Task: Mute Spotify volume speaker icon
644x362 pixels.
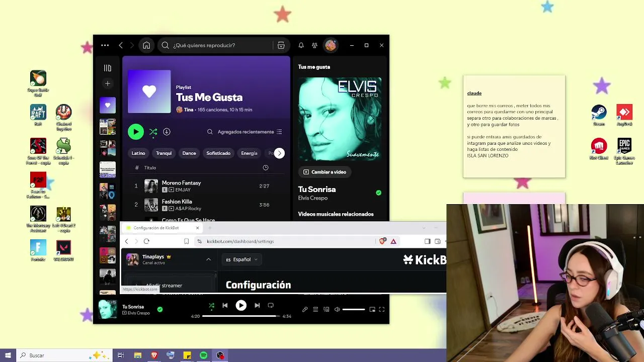Action: pyautogui.click(x=337, y=310)
